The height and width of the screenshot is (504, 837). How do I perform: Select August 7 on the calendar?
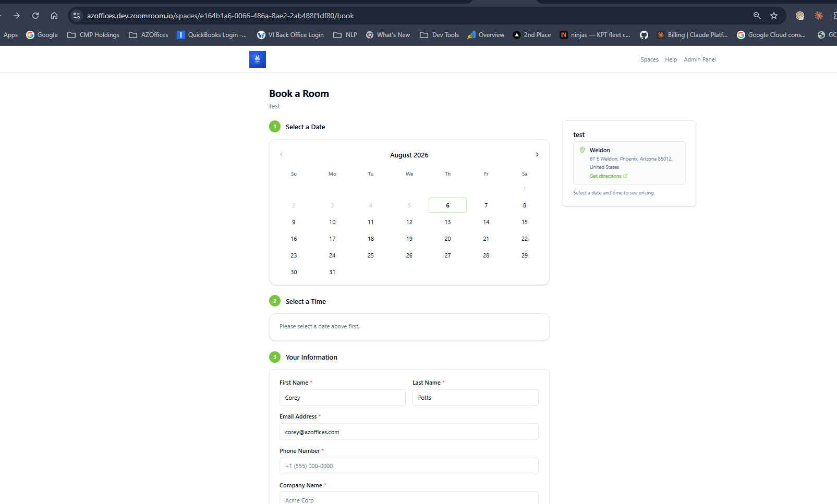pos(486,205)
